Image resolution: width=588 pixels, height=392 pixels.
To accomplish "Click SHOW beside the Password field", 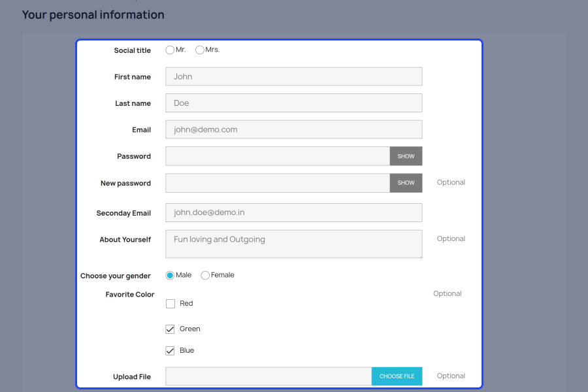I will (x=406, y=156).
